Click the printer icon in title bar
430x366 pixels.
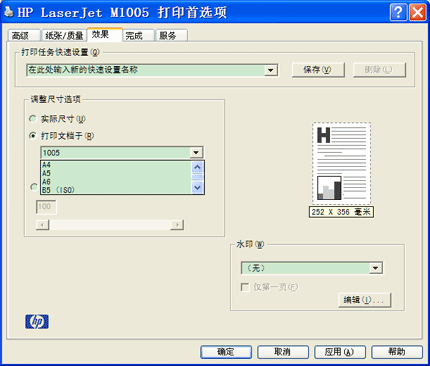coord(9,12)
